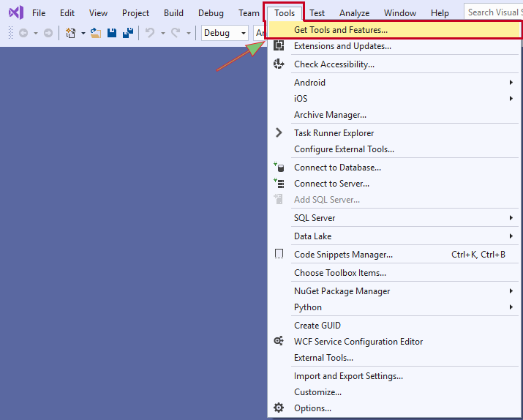
Task: Open Import and Export Settings
Action: [x=348, y=376]
